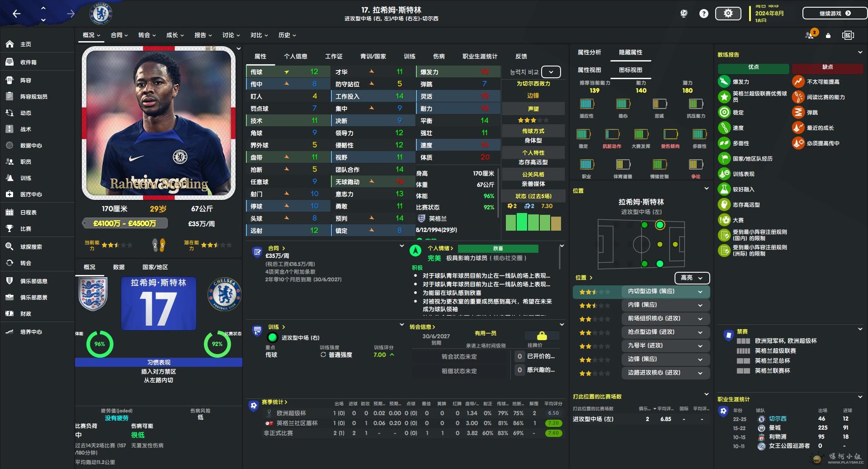Viewport: 868px width, 469px height.
Task: Switch to 属性视图 attribute view
Action: point(589,70)
